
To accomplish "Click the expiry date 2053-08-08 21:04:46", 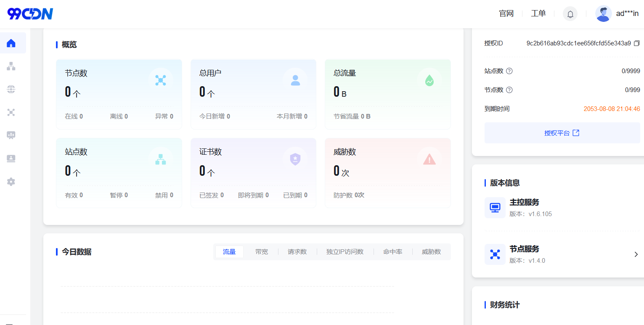I will pyautogui.click(x=612, y=109).
